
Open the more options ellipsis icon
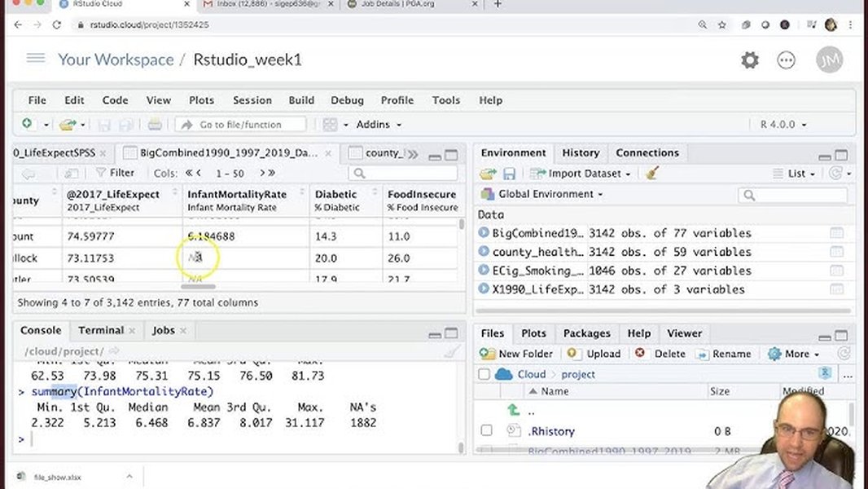(786, 59)
